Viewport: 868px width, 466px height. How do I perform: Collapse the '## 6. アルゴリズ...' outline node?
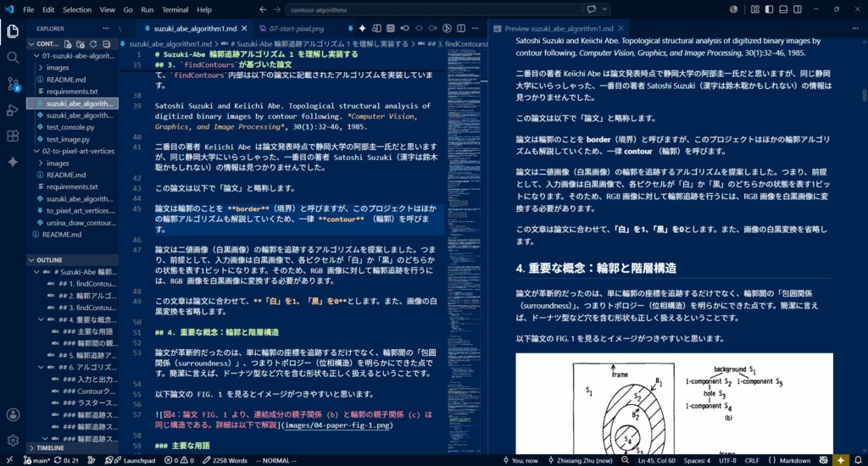41,367
